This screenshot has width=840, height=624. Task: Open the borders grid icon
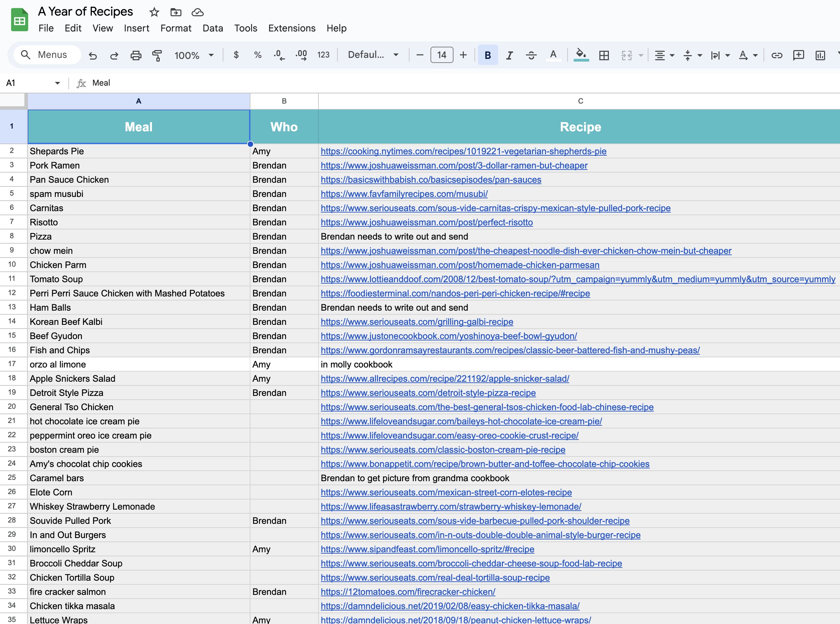point(603,55)
